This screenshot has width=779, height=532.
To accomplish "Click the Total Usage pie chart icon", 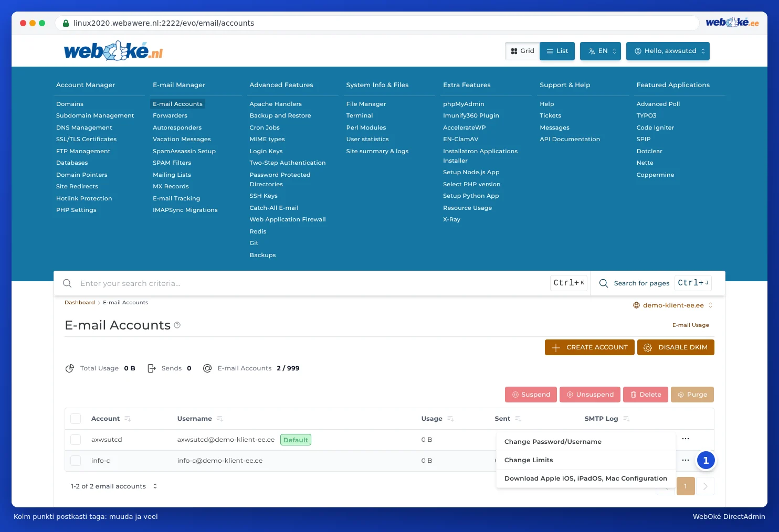I will click(x=70, y=368).
